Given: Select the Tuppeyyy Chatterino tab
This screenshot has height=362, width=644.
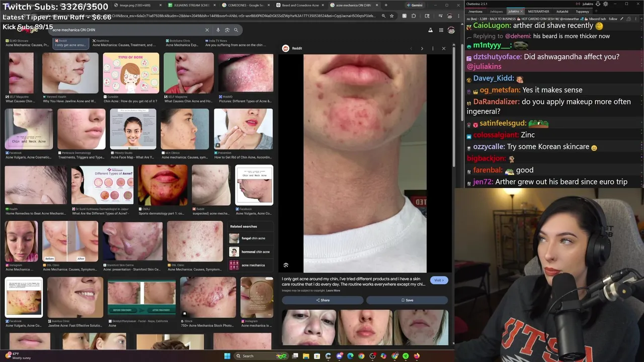Looking at the screenshot, I should click(582, 11).
